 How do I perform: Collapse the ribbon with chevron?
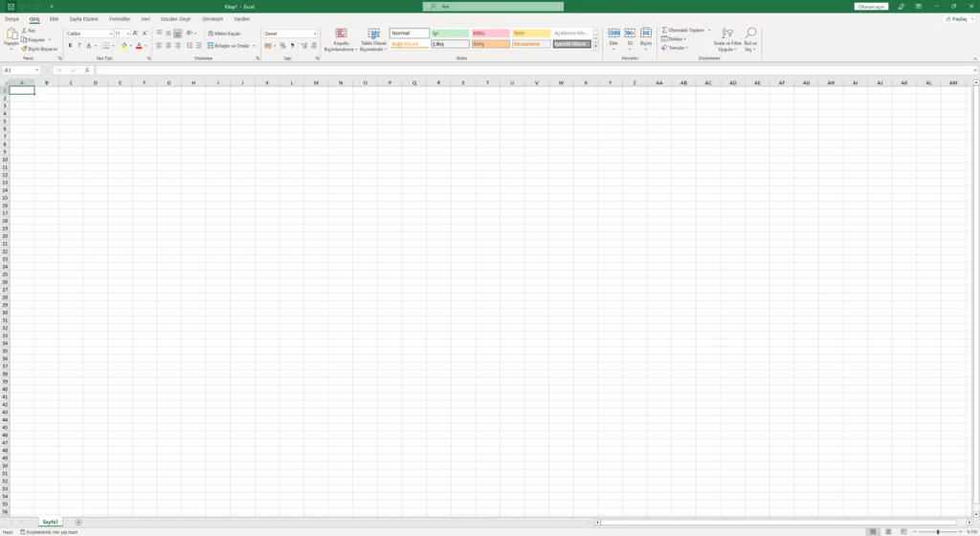(x=975, y=58)
